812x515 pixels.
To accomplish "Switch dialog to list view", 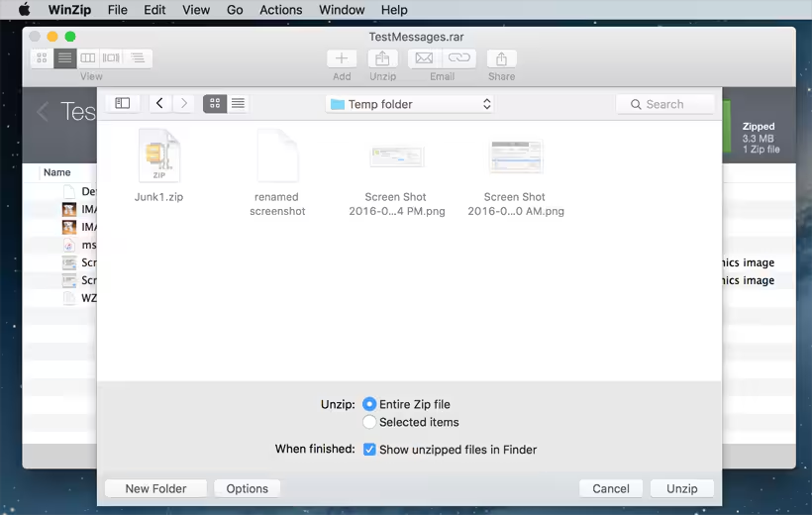I will (238, 103).
